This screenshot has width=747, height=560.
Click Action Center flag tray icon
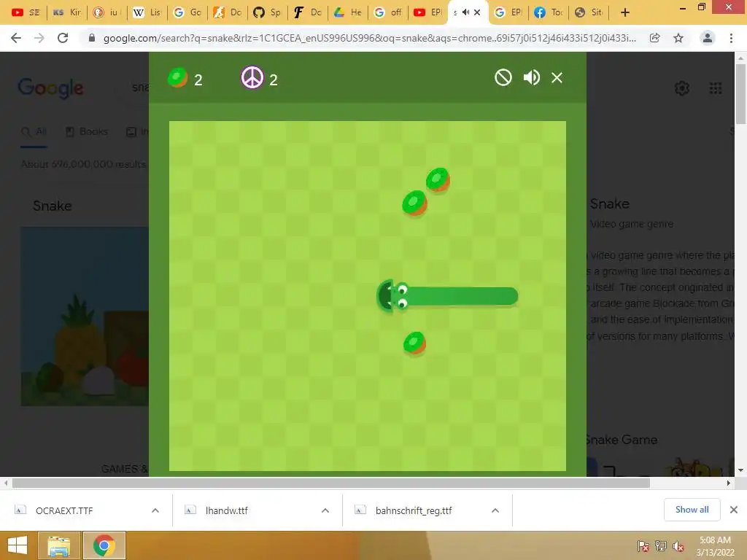click(643, 546)
